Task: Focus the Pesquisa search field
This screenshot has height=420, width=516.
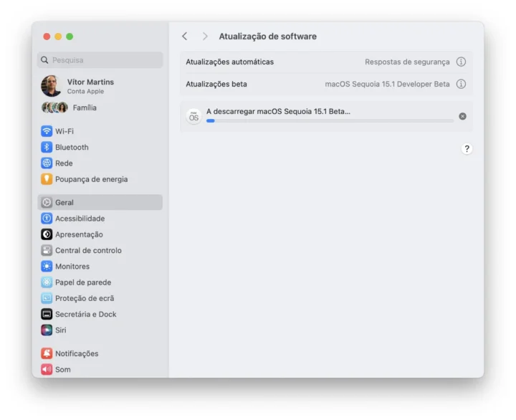Action: click(x=100, y=60)
